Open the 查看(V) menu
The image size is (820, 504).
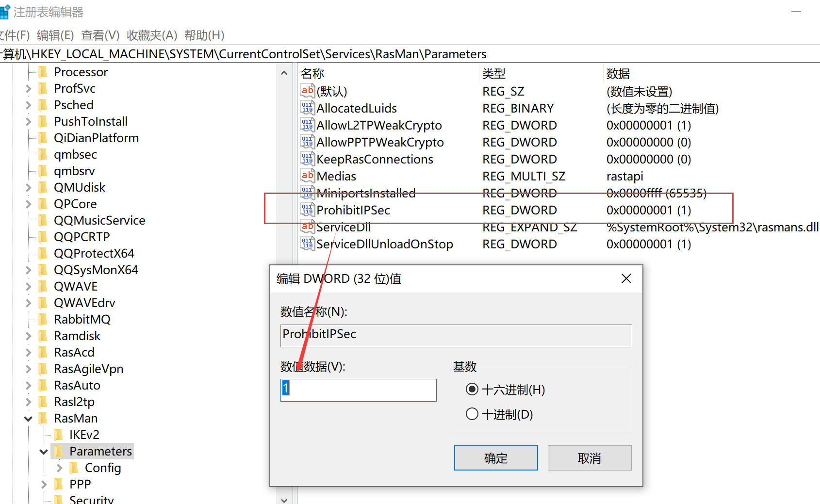click(x=100, y=35)
